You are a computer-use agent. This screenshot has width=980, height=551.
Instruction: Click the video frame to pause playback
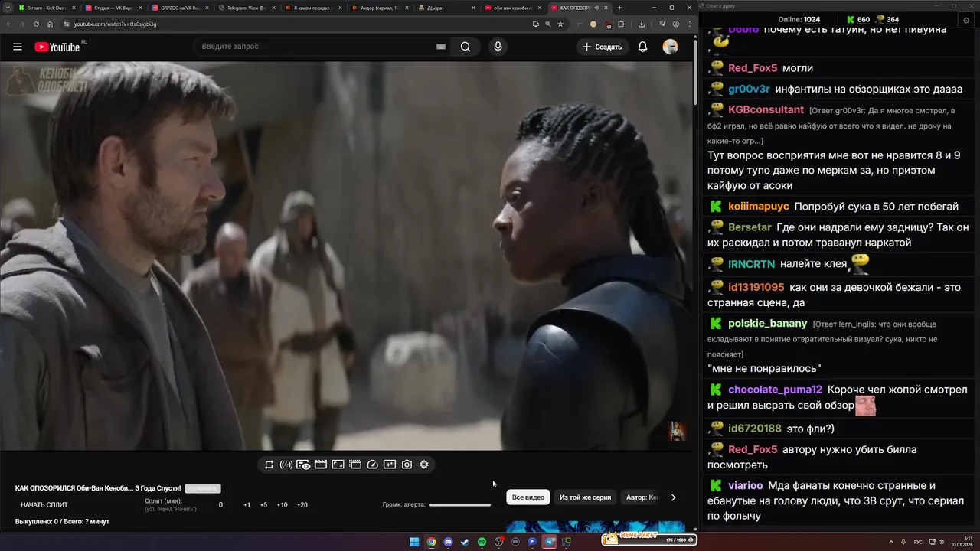click(346, 256)
